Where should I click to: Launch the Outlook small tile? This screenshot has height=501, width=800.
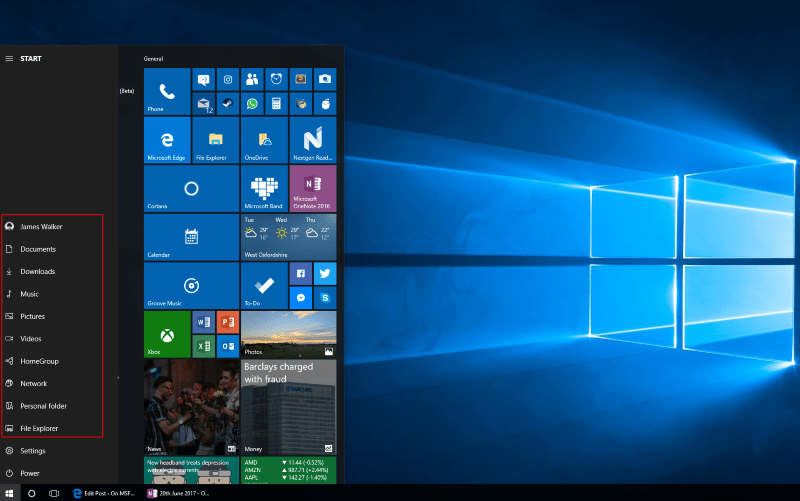(228, 346)
